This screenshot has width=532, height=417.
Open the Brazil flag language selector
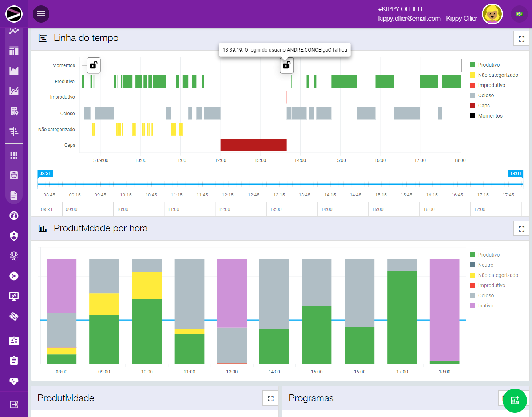519,14
